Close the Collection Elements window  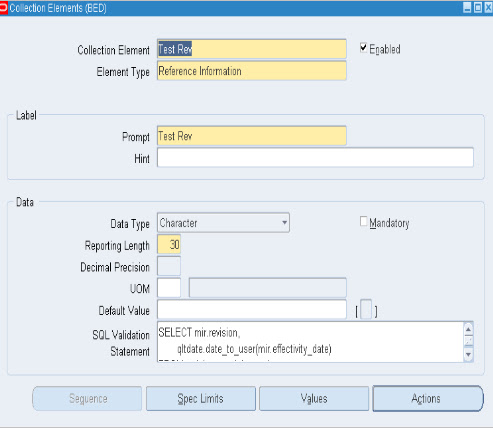[x=488, y=8]
